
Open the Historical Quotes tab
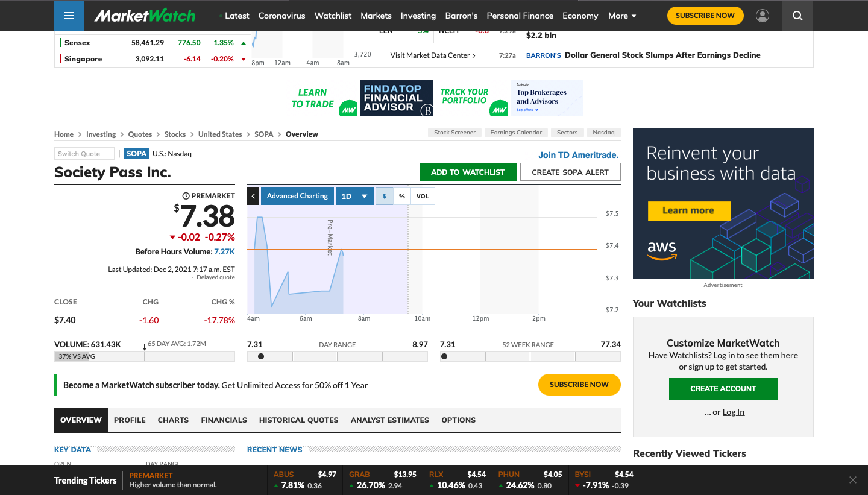(x=299, y=420)
